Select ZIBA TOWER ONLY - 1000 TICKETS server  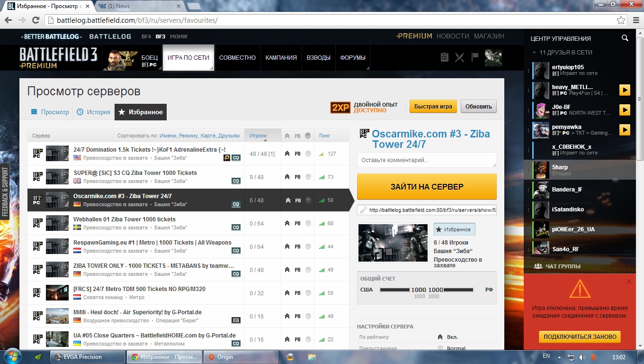188,270
